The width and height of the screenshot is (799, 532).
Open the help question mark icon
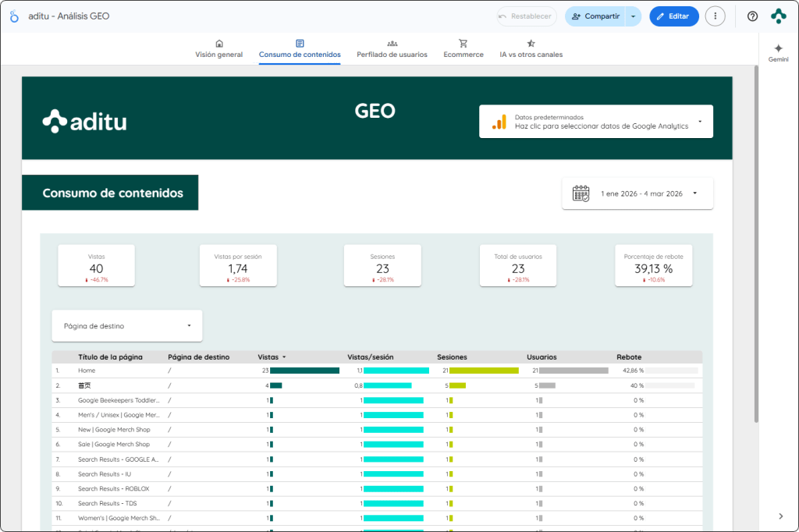coord(752,16)
